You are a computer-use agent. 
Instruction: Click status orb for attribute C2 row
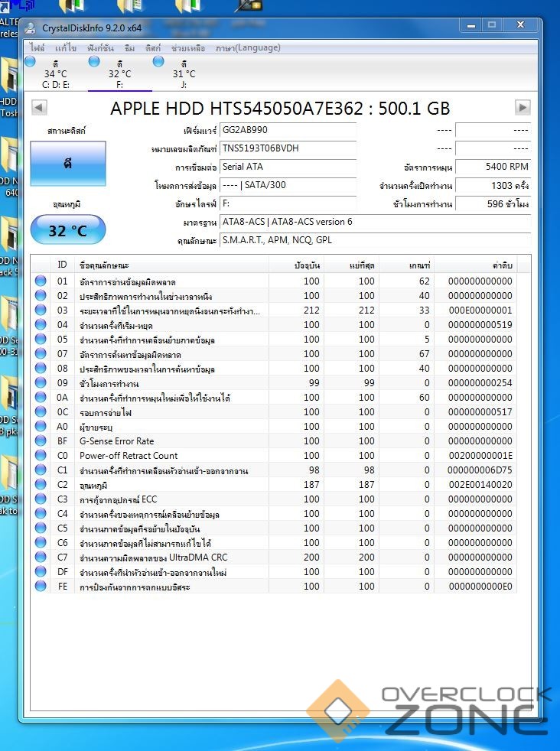(41, 485)
